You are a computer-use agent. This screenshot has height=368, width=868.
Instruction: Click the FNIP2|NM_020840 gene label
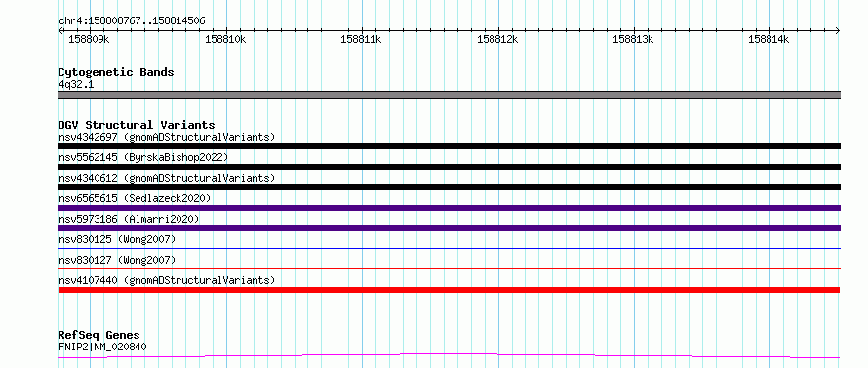(102, 347)
